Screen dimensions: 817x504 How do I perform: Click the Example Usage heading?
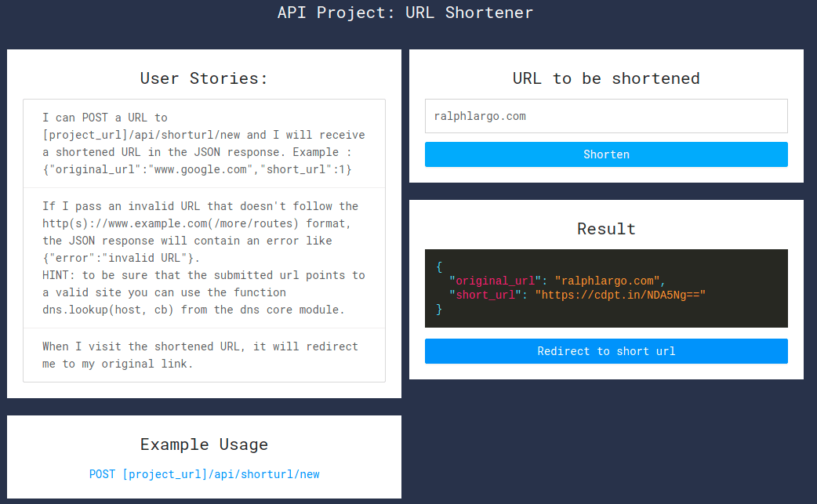pos(204,444)
